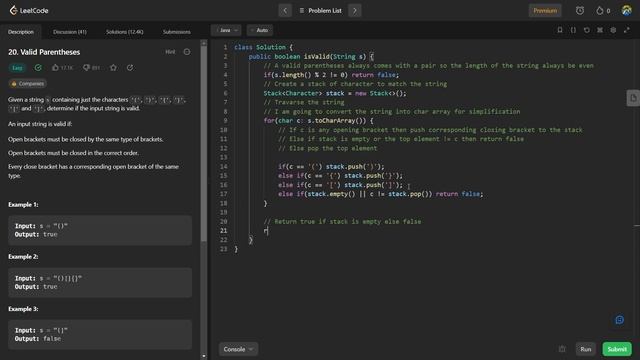This screenshot has width=640, height=360.
Task: Click the Companies tag
Action: coord(27,84)
